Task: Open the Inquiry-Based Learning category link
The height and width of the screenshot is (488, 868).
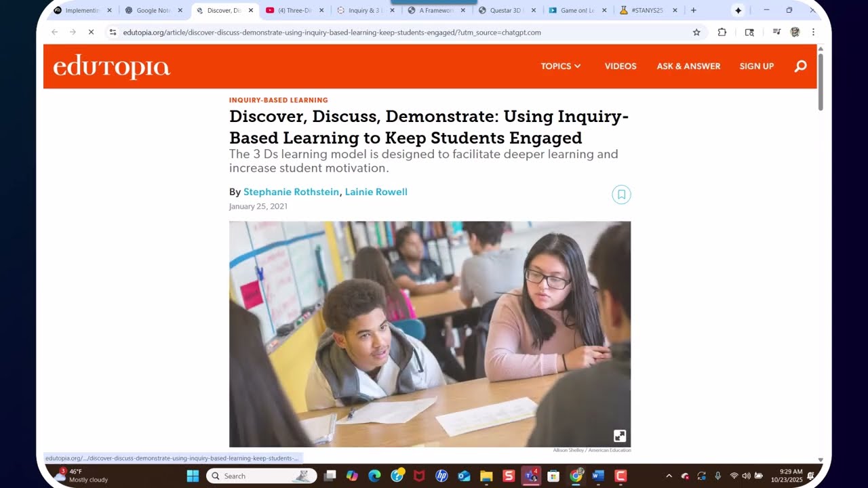Action: coord(279,100)
